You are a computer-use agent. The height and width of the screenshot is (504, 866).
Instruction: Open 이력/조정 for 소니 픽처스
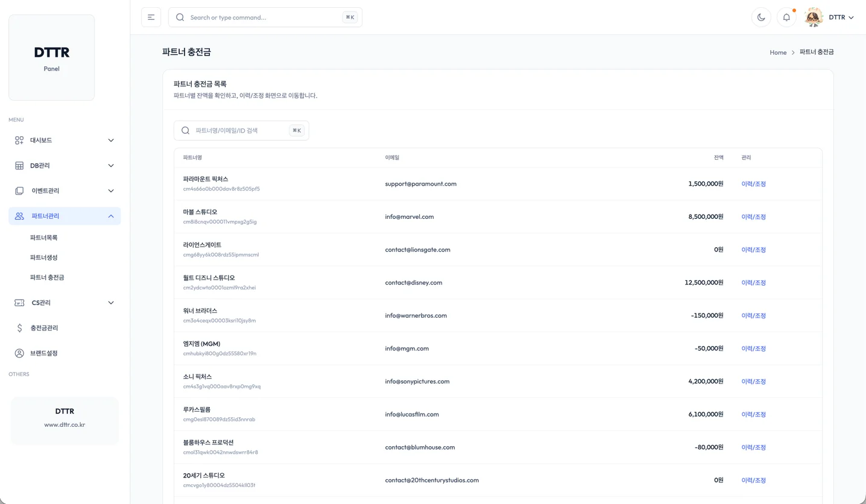(753, 382)
